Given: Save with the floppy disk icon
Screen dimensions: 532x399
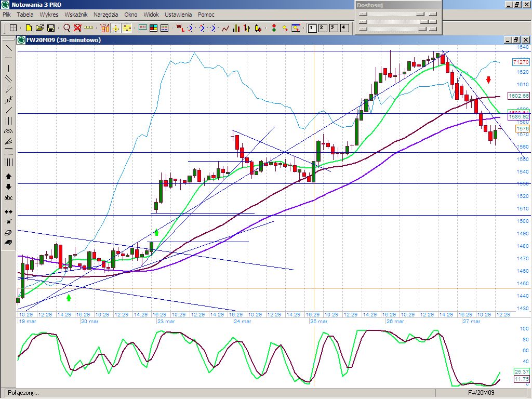Looking at the screenshot, I should 51,28.
